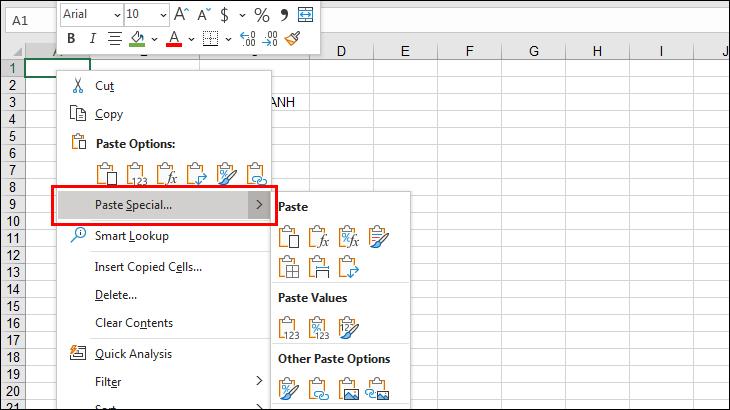Select row 14 header

(13, 289)
